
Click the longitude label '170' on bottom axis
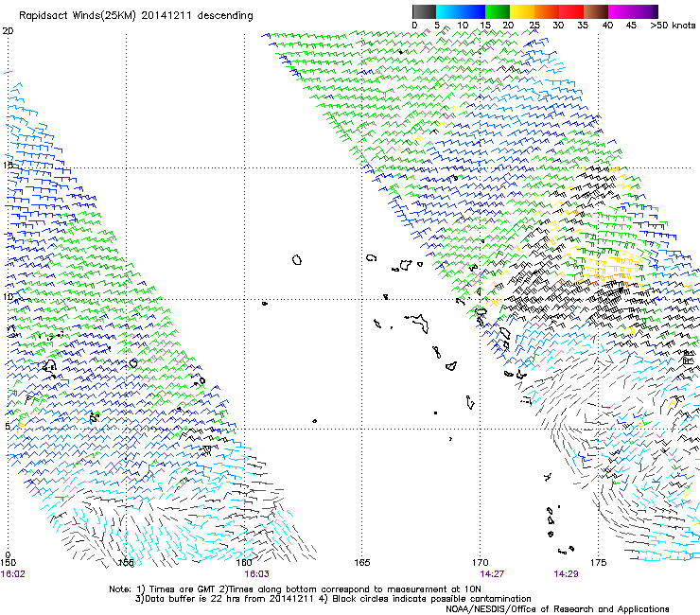[481, 563]
